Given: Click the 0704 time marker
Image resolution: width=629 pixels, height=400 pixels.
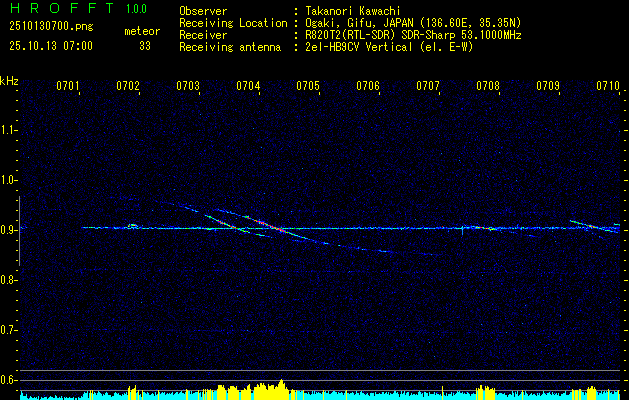Looking at the screenshot, I should pyautogui.click(x=248, y=86).
